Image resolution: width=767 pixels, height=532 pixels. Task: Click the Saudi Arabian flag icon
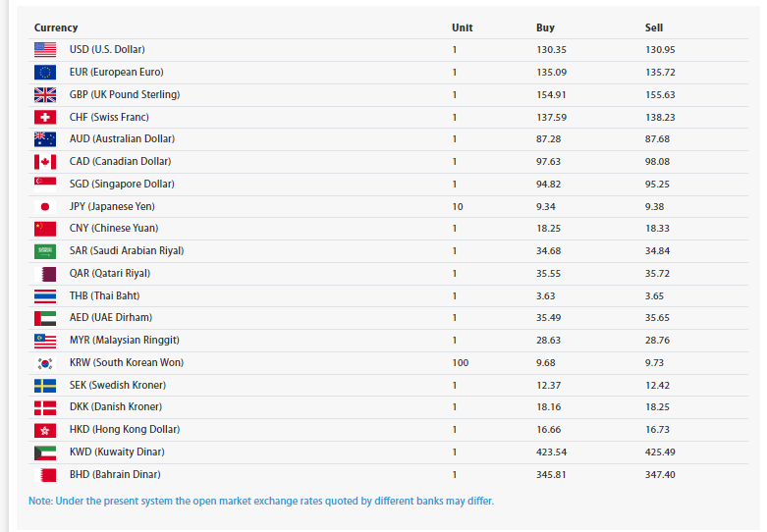[x=45, y=250]
